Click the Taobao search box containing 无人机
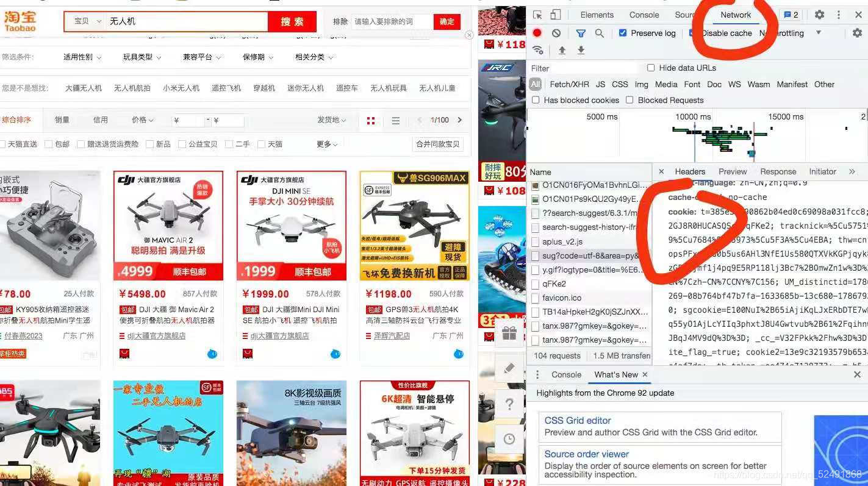This screenshot has width=868, height=486. (x=187, y=21)
